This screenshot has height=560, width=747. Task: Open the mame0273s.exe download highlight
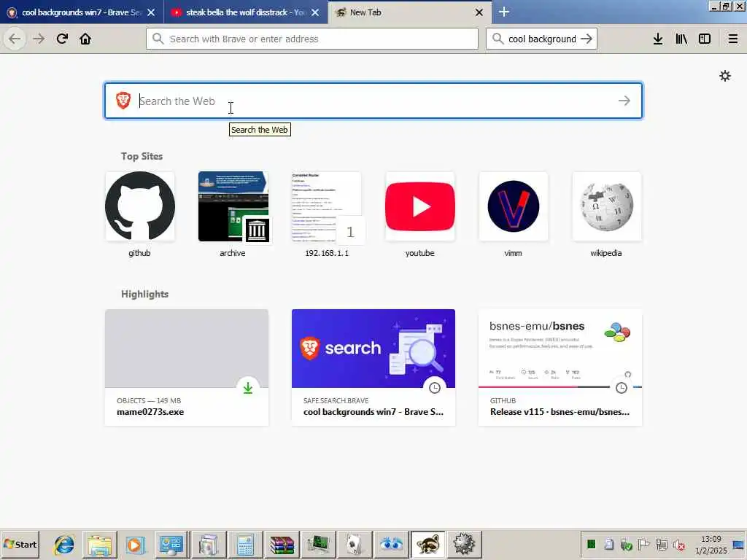(x=187, y=367)
